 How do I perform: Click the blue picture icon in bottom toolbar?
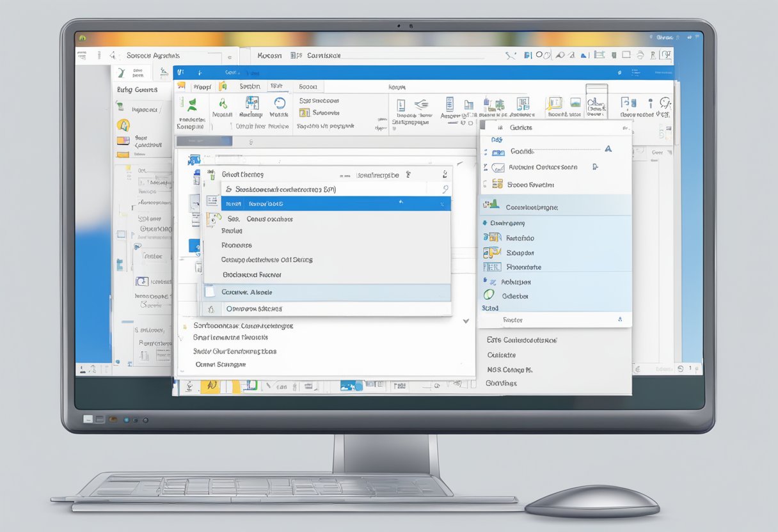(x=350, y=386)
